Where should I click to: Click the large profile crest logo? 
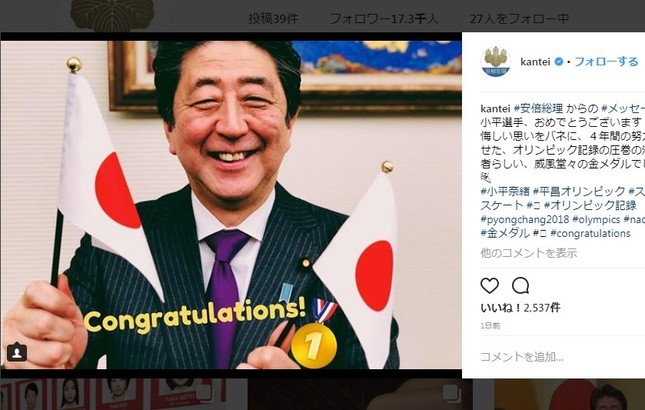point(112,15)
